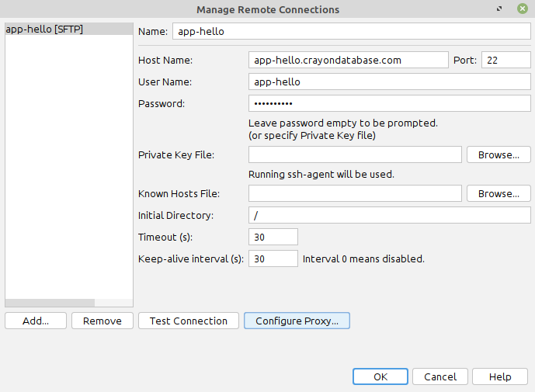
Task: Focus the Host Name field
Action: [x=349, y=60]
